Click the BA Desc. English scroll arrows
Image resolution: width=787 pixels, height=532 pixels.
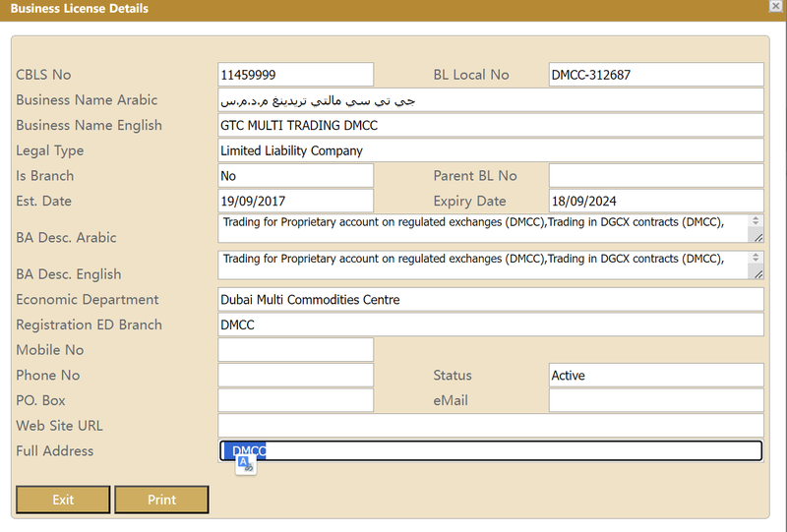(756, 258)
